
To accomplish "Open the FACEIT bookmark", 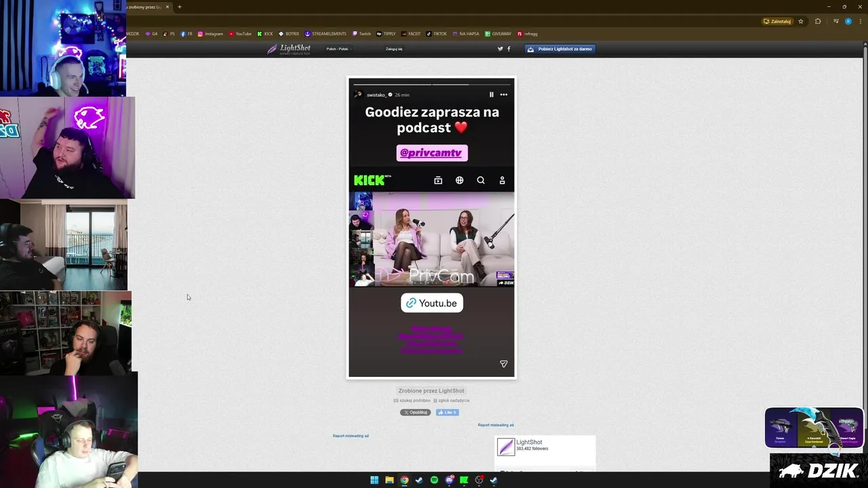I will pos(411,34).
